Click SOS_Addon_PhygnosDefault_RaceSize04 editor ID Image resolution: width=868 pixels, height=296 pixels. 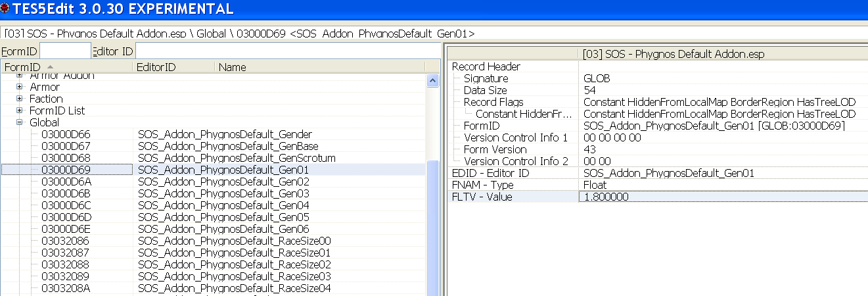235,288
